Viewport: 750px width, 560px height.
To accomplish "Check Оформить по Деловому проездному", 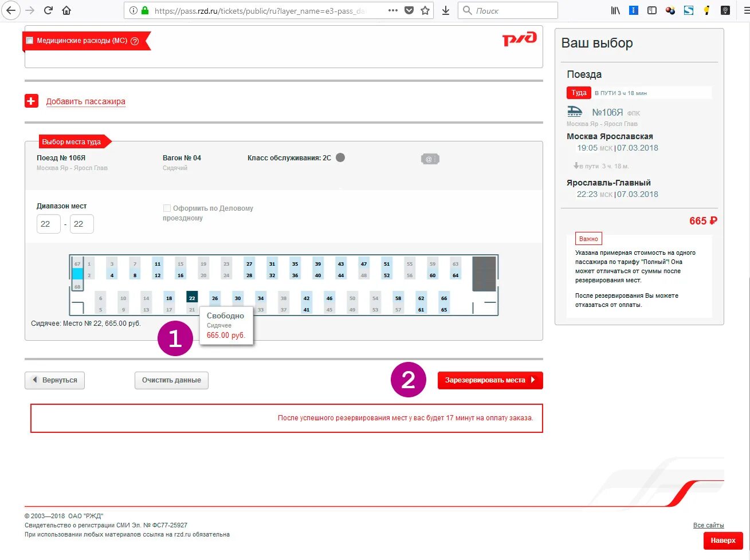I will [x=167, y=208].
